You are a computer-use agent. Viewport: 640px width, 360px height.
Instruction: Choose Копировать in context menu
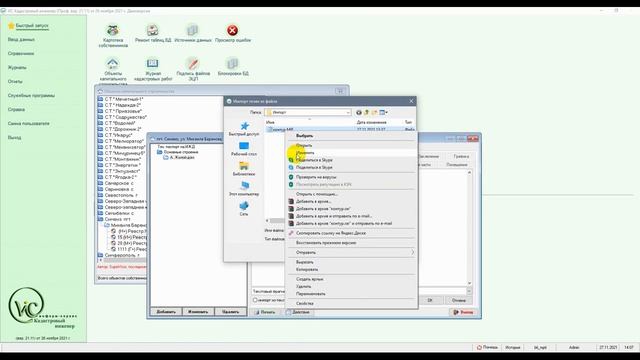click(x=307, y=269)
